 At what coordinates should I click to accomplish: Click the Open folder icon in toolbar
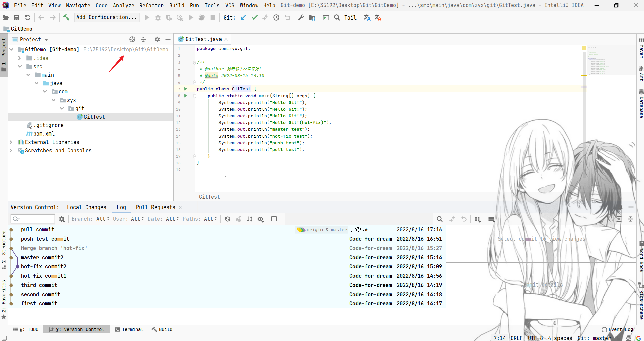click(6, 17)
